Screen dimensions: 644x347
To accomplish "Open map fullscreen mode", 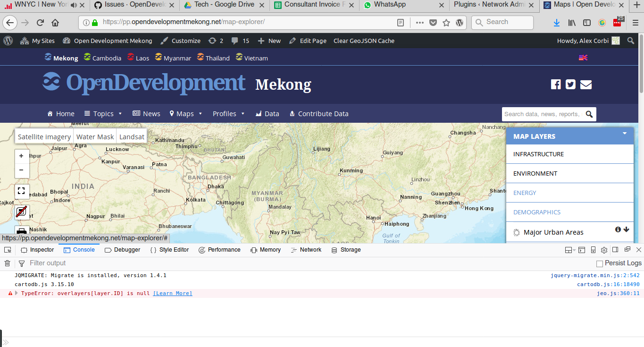I will click(x=21, y=191).
